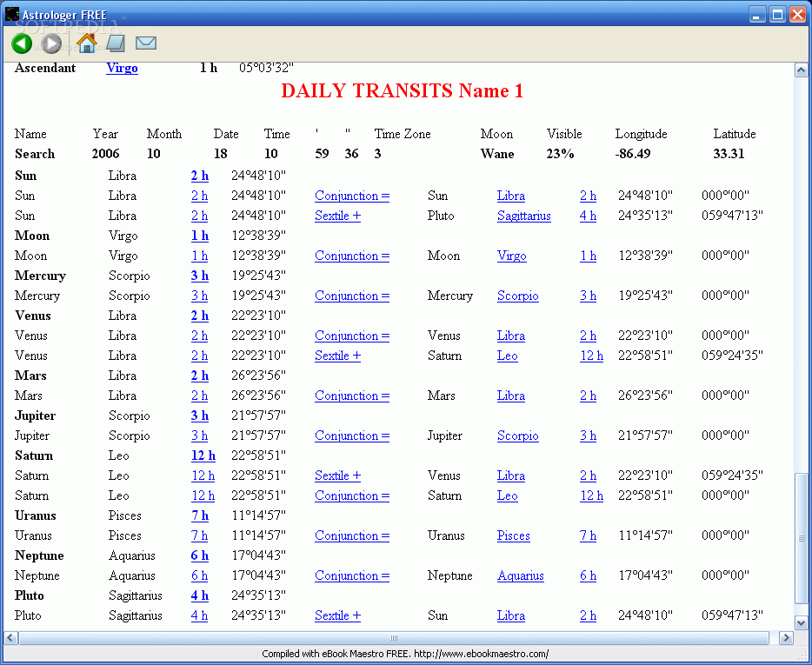Open Leo link in Saturn conjunction row
Viewport: 812px width, 665px height.
coord(508,495)
